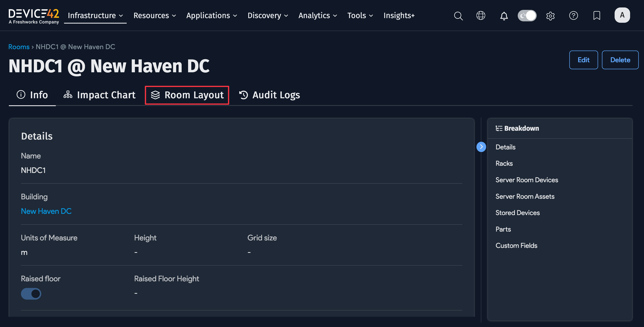Open search from the top navigation
This screenshot has height=327, width=644.
click(x=458, y=16)
